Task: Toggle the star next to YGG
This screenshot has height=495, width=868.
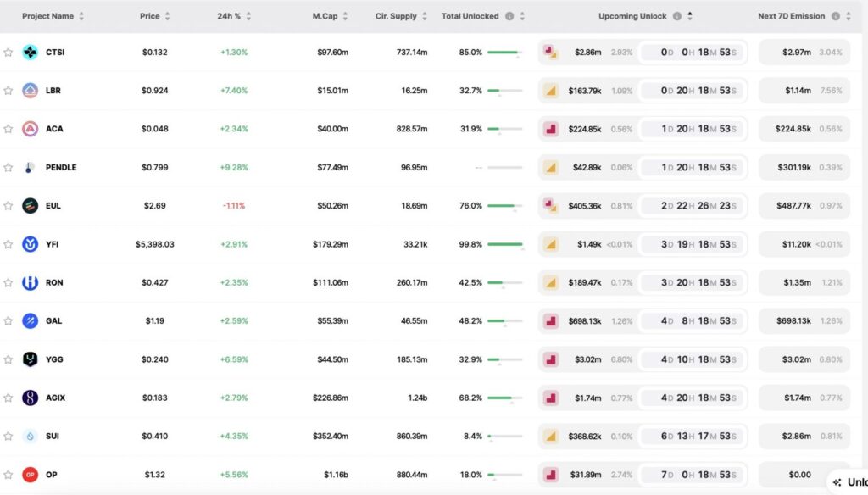Action: pos(9,359)
